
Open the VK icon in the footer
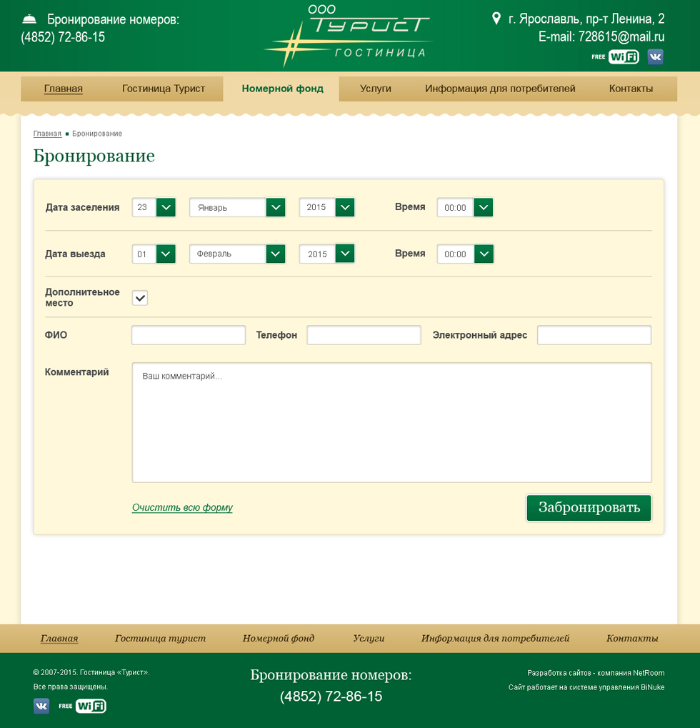tap(41, 706)
